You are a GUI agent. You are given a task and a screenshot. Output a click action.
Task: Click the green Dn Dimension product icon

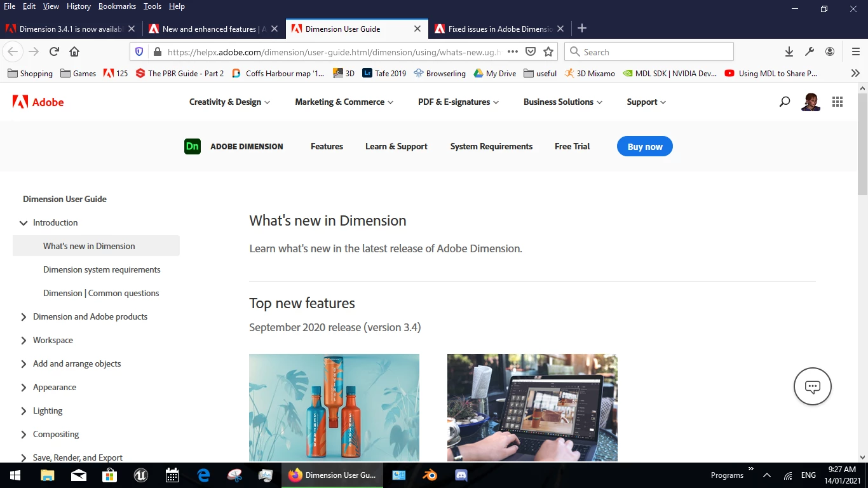193,146
